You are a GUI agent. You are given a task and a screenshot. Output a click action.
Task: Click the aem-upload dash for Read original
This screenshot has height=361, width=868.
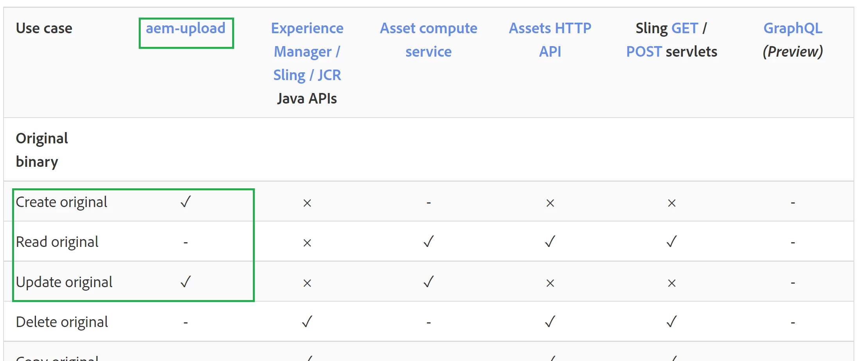(x=186, y=243)
